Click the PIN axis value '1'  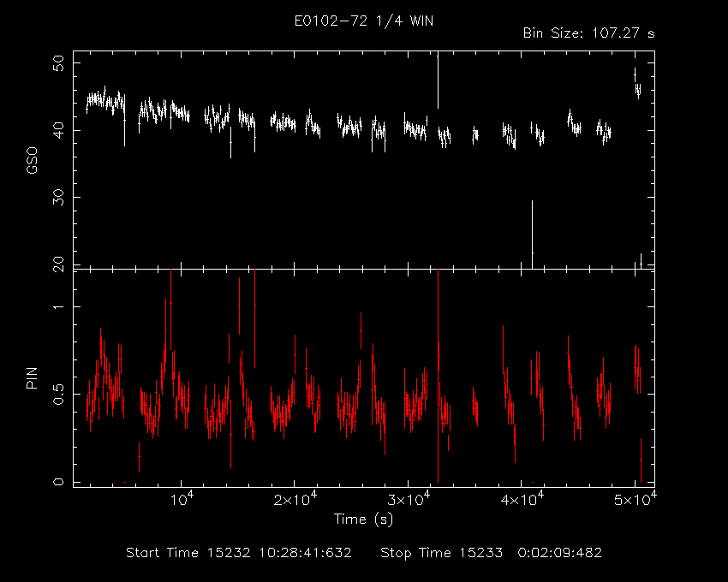(58, 306)
